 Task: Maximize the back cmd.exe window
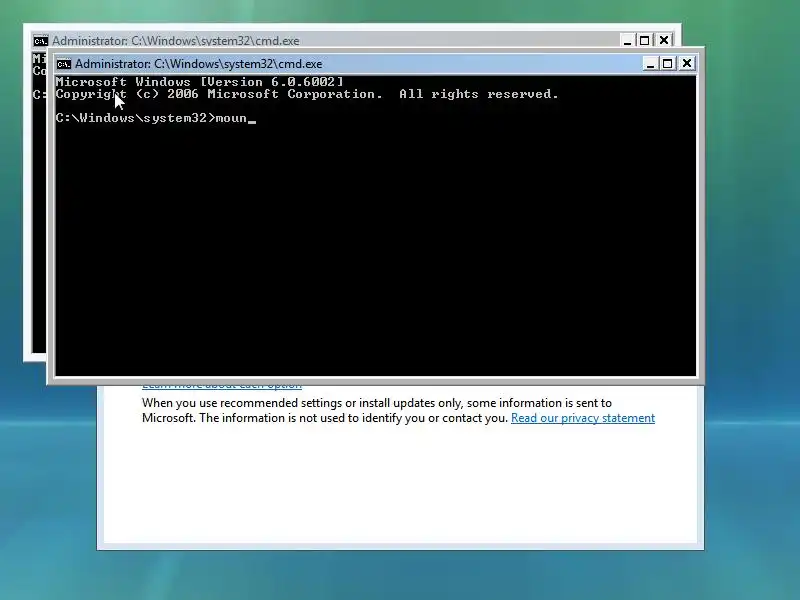(x=644, y=41)
